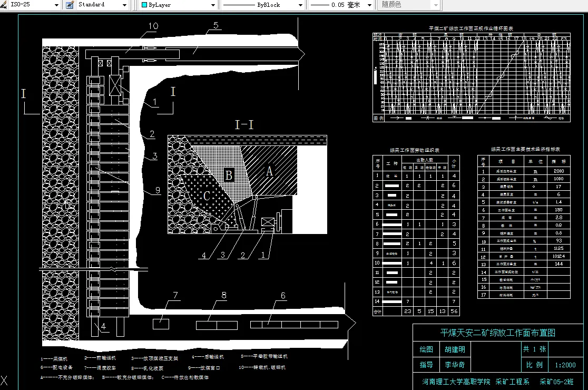Screen dimensions: 588x390
Task: Open the ISO-25 dimension style dropdown
Action: point(56,5)
